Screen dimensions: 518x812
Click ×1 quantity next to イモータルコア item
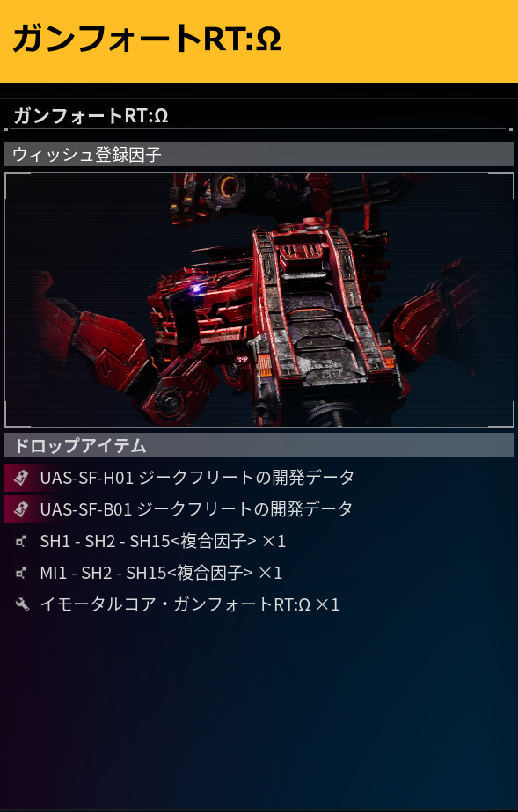pos(327,604)
